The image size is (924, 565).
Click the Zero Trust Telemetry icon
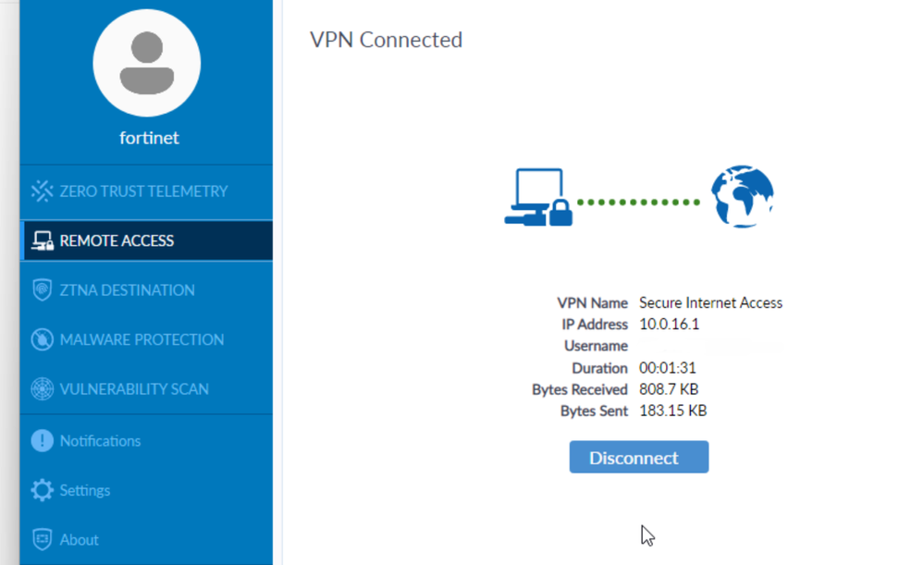pyautogui.click(x=43, y=191)
